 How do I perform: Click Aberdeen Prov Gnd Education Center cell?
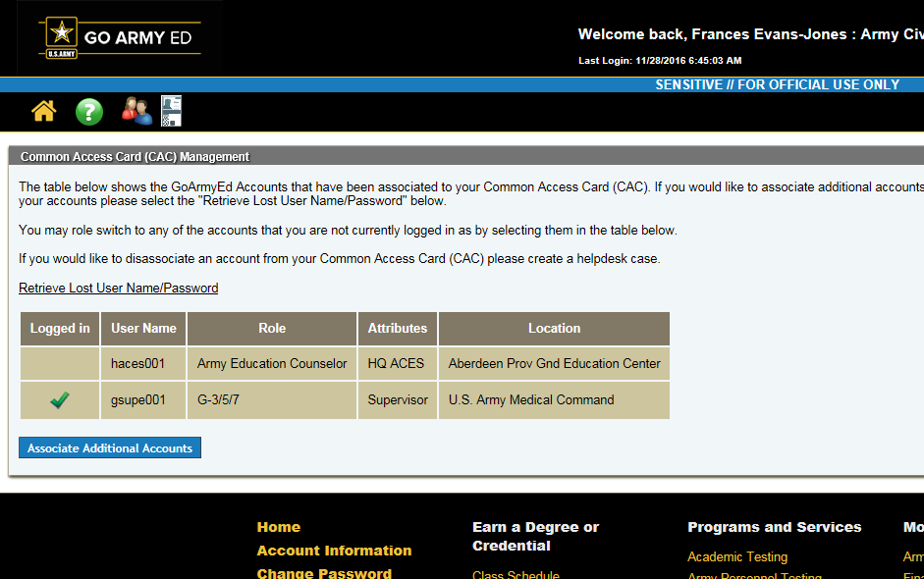pos(554,364)
